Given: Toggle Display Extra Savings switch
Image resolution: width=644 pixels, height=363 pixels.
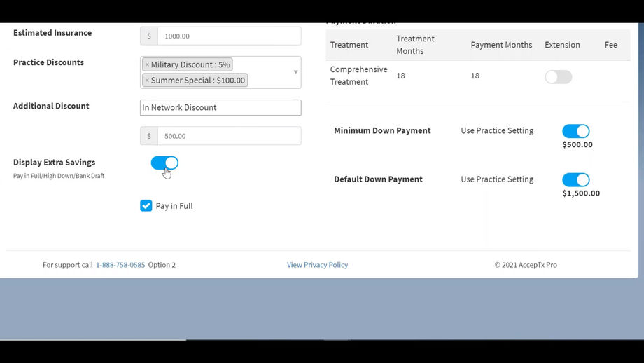Looking at the screenshot, I should 164,163.
